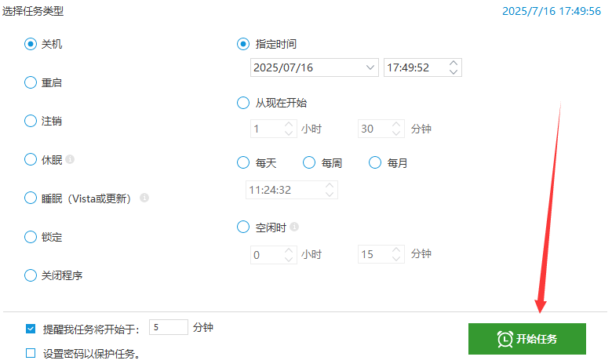Open the 2025/07/16 date dropdown
This screenshot has width=612, height=364.
point(370,67)
